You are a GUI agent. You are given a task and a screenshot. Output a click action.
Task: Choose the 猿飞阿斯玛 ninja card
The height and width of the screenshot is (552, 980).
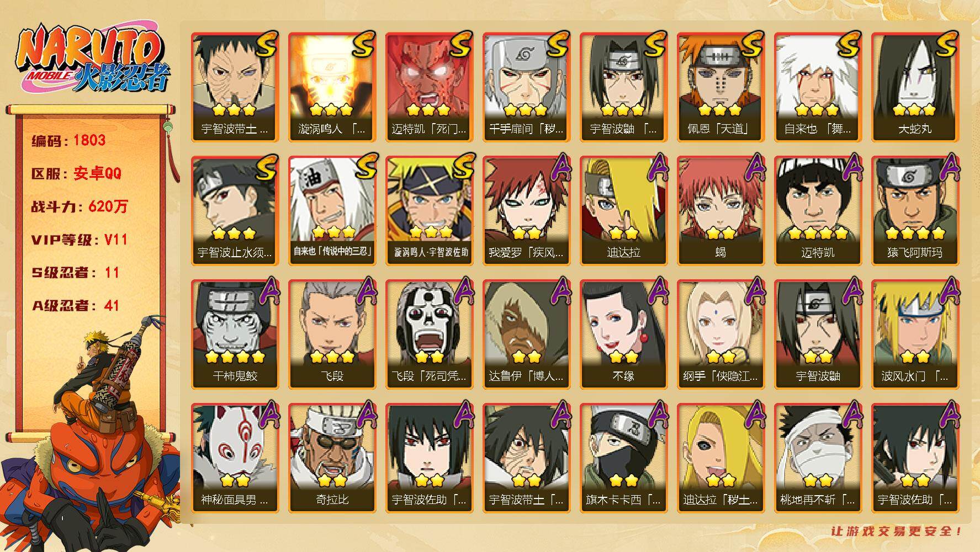click(x=915, y=210)
